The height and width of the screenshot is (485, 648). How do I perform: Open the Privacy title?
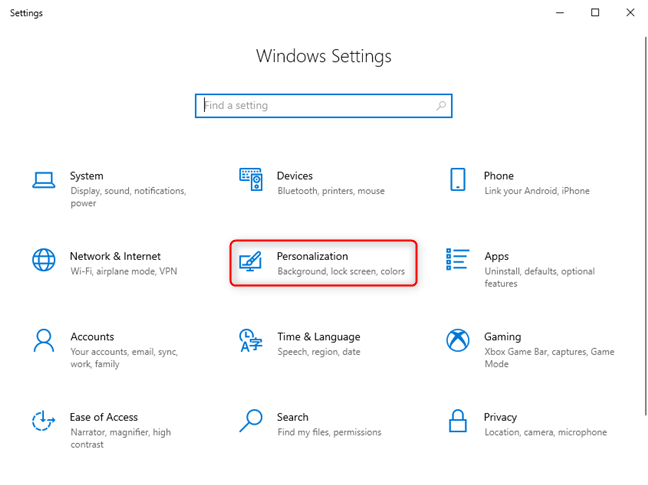(x=500, y=418)
